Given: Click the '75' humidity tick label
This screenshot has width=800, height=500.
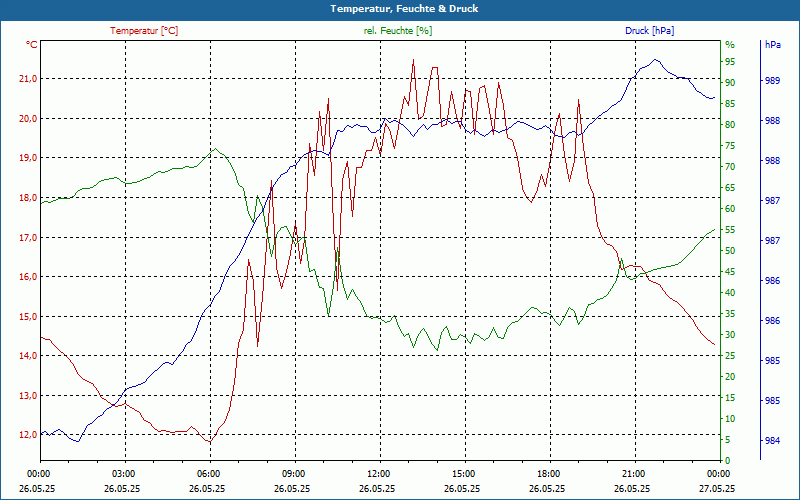Looking at the screenshot, I should [730, 146].
